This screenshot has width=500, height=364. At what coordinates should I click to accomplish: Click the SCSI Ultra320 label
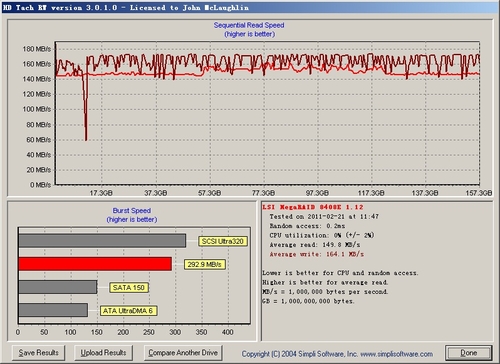pyautogui.click(x=223, y=241)
